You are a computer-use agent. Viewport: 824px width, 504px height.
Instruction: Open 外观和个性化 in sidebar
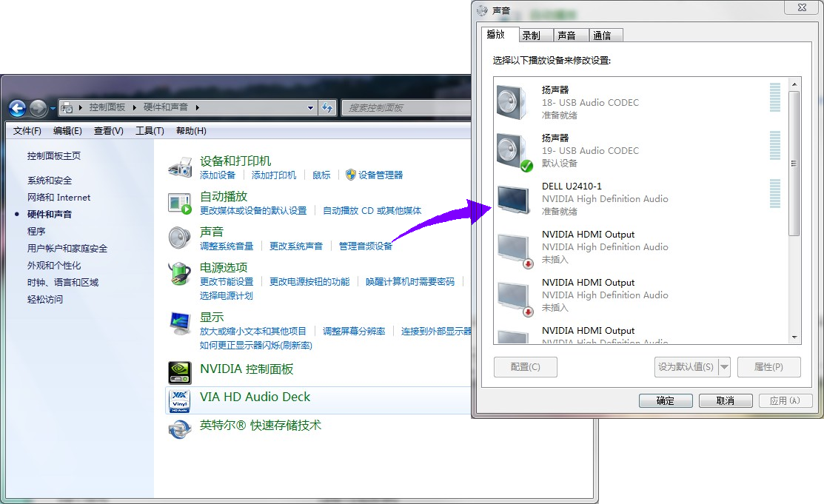click(x=54, y=266)
